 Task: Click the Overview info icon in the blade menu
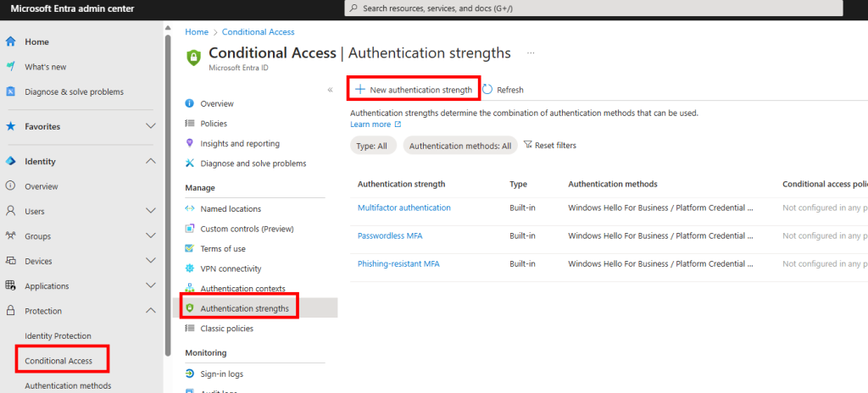point(190,103)
